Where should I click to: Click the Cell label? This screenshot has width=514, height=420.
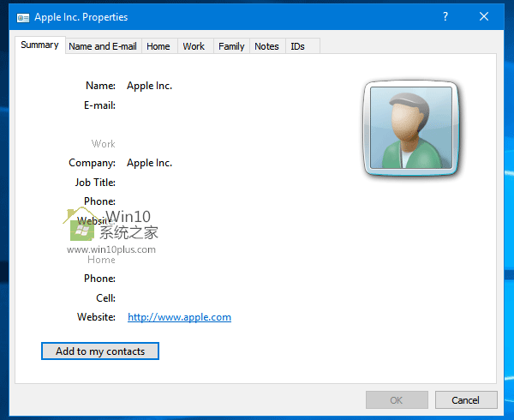[105, 298]
